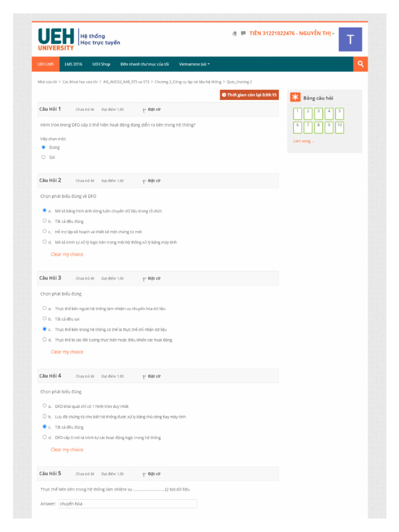Click the UEH University logo
This screenshot has height=532, width=399.
coord(56,39)
